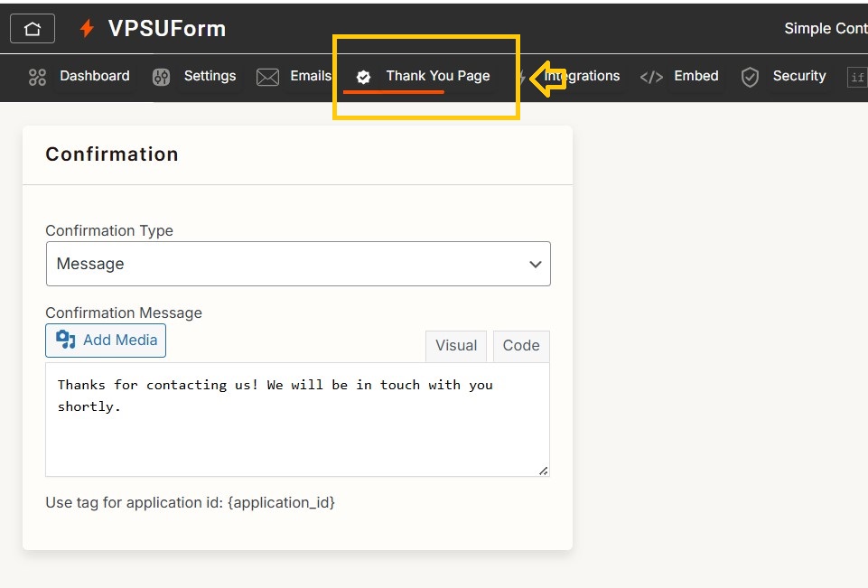Select the Dashboard grid icon
The height and width of the screenshot is (588, 868).
(x=36, y=77)
